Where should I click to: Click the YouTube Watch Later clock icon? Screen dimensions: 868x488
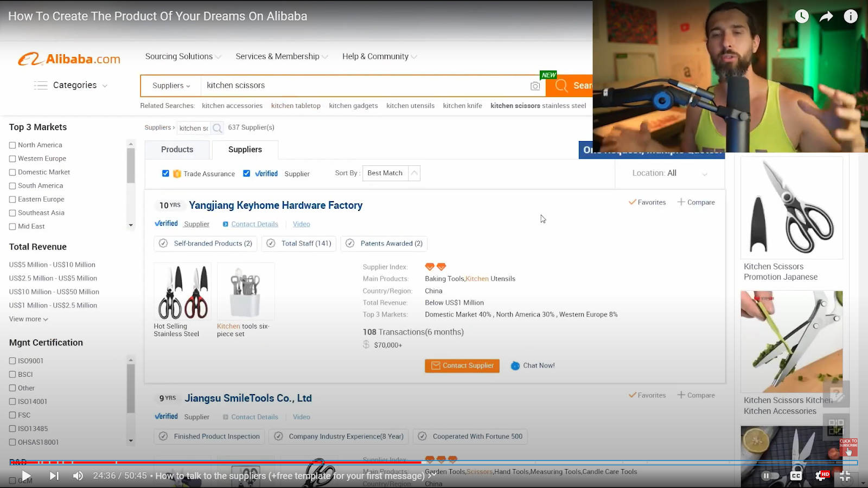(802, 16)
